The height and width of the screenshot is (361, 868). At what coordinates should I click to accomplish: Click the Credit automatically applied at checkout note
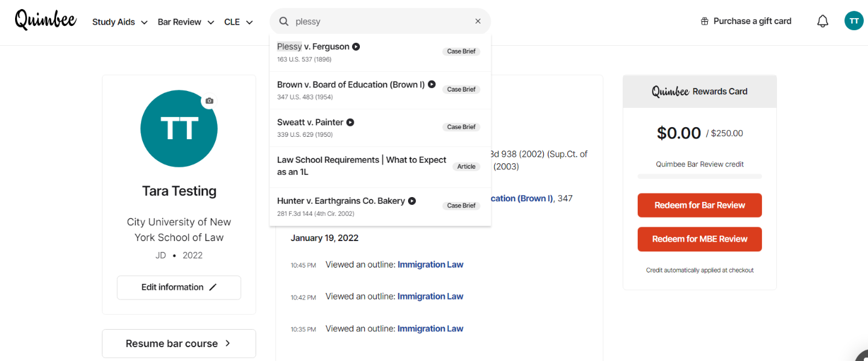[x=700, y=270]
